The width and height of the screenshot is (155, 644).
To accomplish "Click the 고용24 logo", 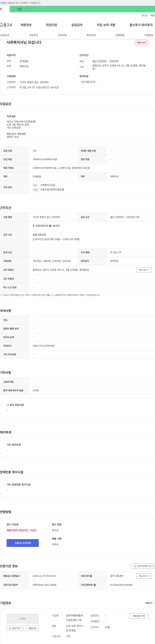I will click(6, 25).
